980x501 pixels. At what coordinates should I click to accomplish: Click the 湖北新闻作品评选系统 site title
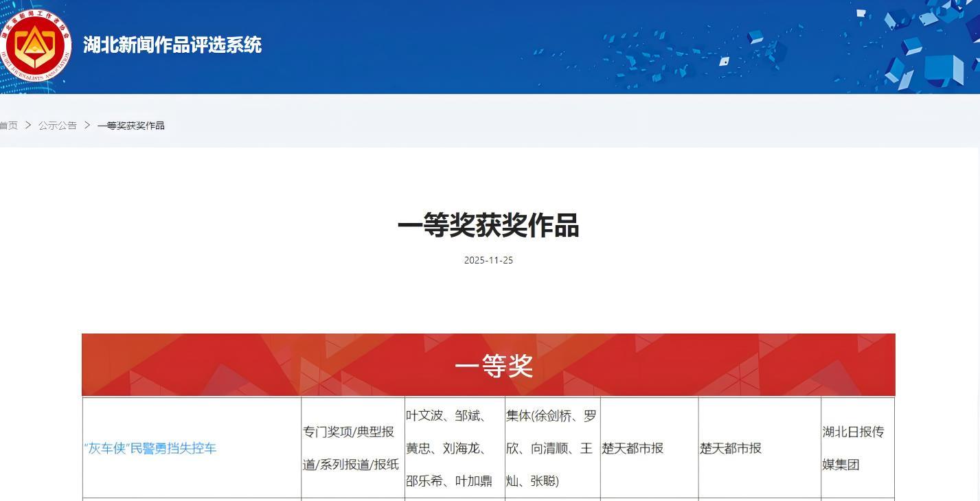pyautogui.click(x=172, y=45)
